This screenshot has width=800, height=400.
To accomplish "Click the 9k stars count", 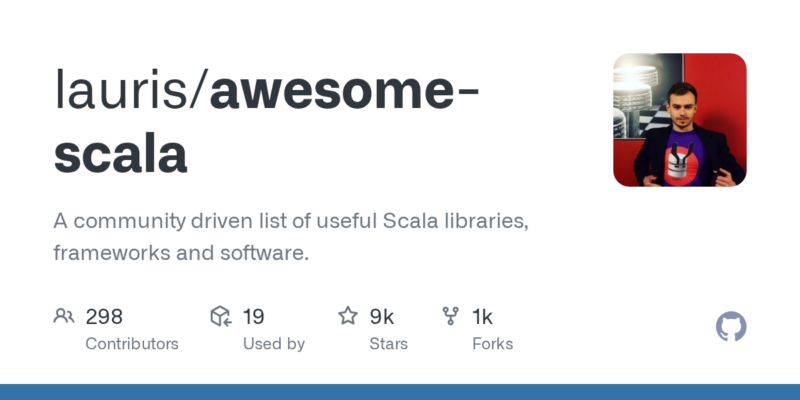I will [382, 317].
